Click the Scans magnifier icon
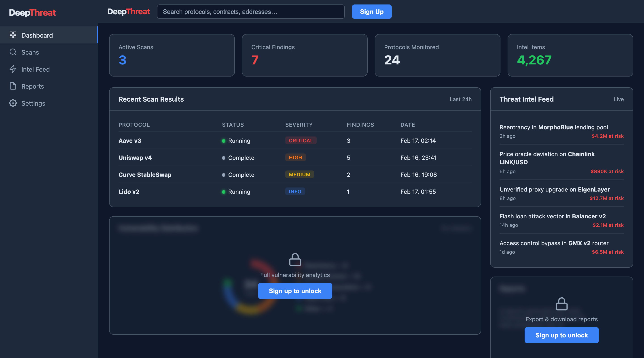Screen dimensions: 644x358 tap(13, 52)
